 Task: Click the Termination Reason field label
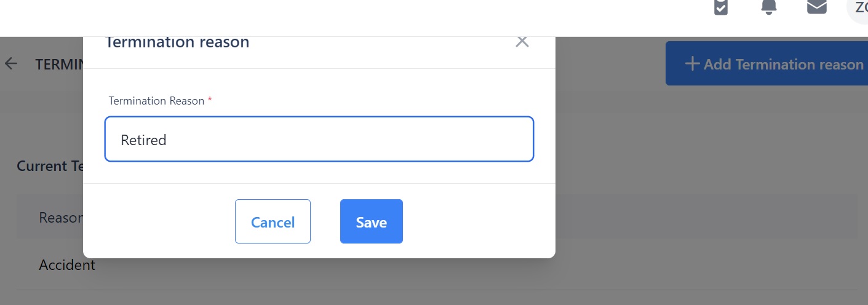[156, 101]
